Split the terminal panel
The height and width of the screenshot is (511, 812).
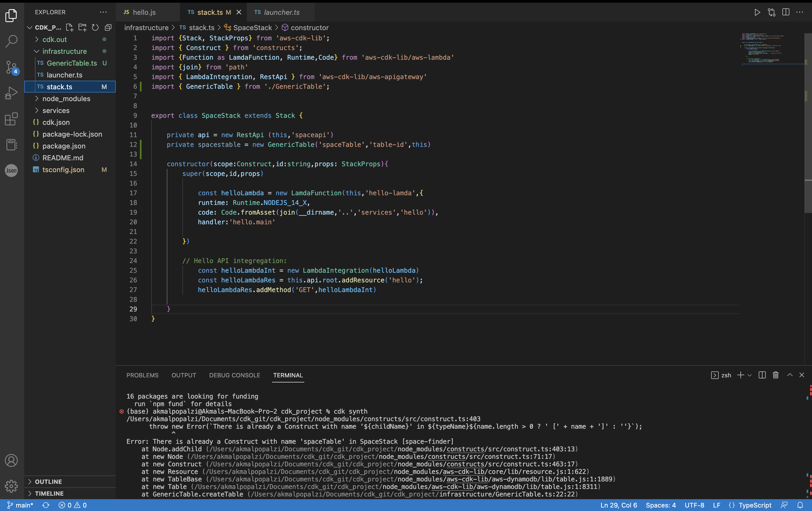click(x=762, y=375)
